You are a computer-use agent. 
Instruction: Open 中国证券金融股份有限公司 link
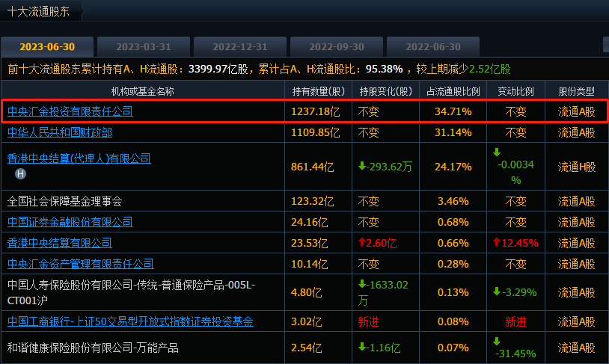pos(70,222)
